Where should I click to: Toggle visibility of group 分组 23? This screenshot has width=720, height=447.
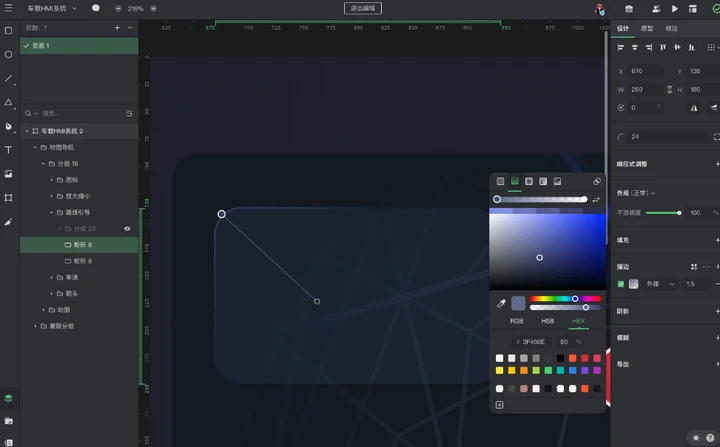pos(127,229)
